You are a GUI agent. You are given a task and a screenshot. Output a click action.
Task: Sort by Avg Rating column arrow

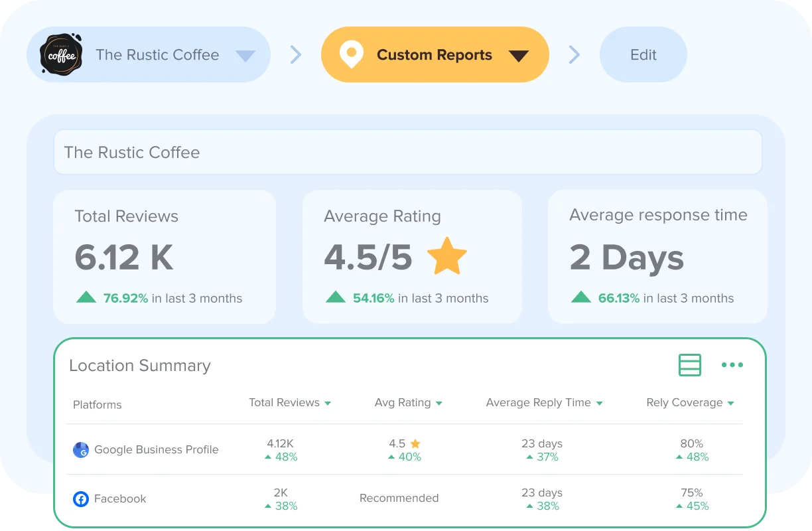point(439,404)
